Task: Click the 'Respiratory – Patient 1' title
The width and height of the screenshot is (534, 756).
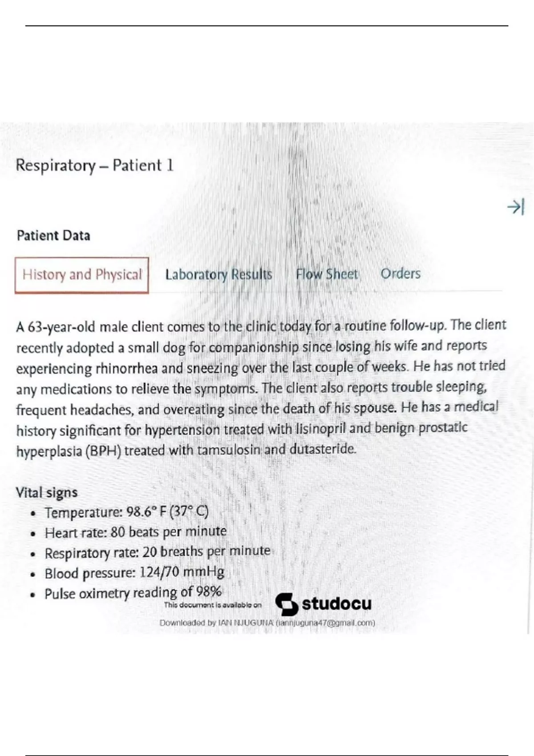Action: [x=94, y=165]
